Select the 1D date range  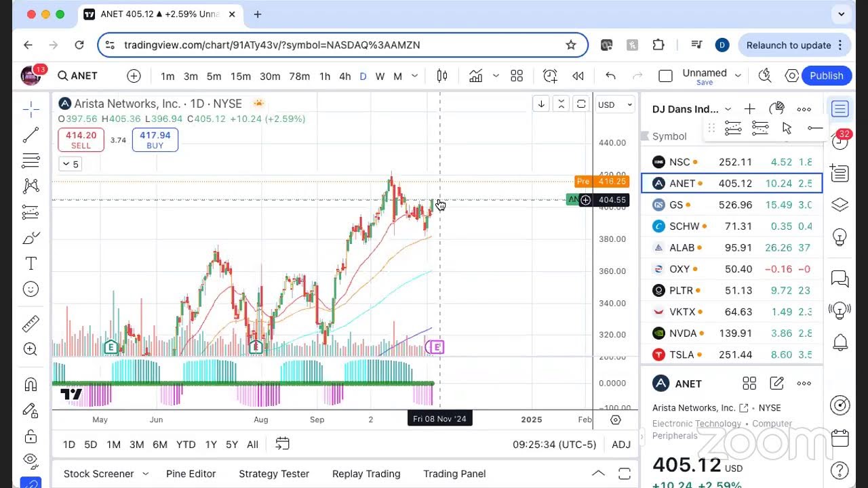coord(69,445)
